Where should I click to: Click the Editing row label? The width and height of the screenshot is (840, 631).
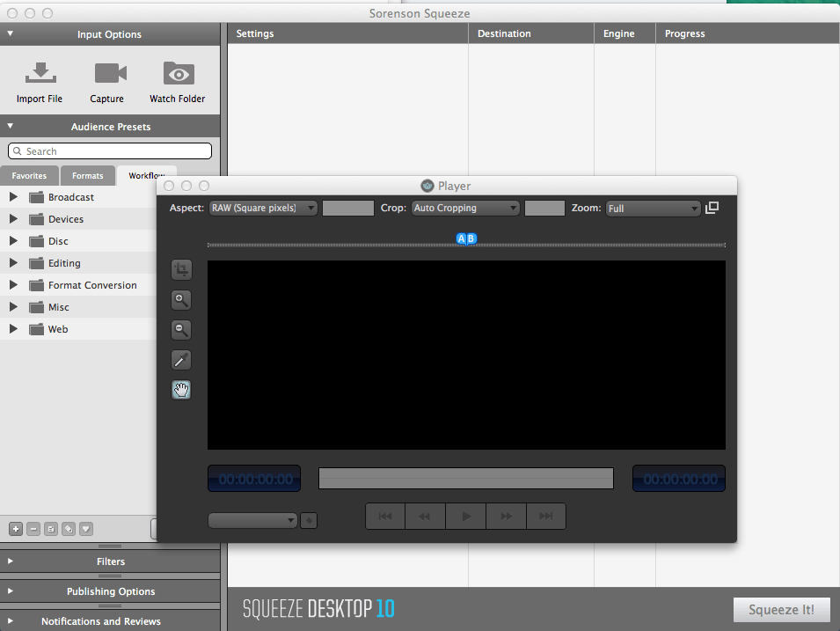coord(64,263)
